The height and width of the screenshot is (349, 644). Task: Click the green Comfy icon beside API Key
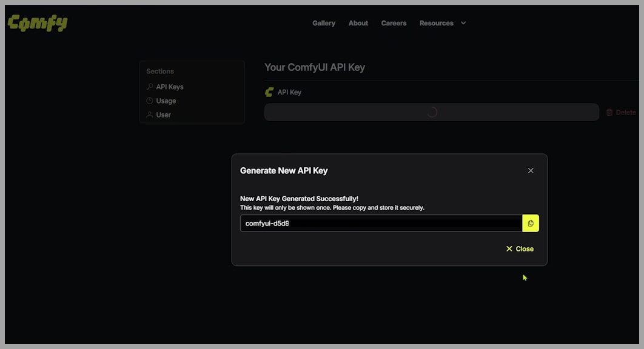pos(269,92)
